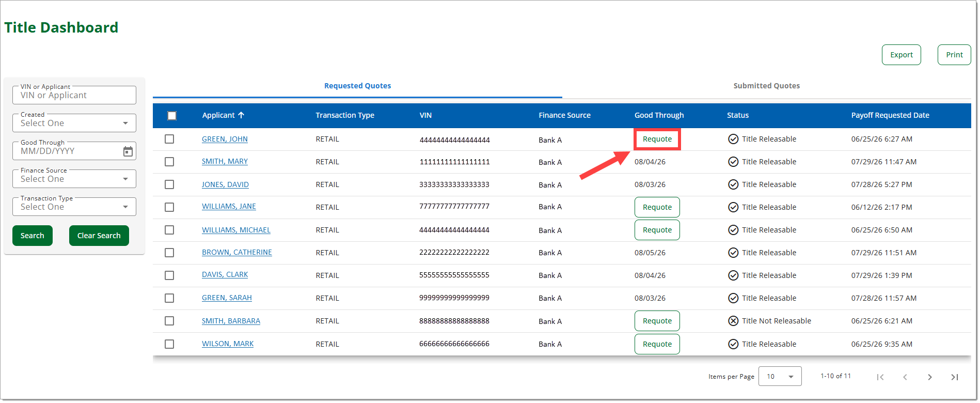The image size is (980, 403).
Task: Switch to the Submitted Quotes tab
Action: point(767,86)
